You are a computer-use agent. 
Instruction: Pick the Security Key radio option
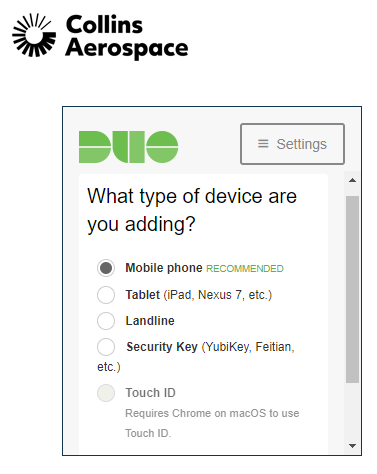106,347
